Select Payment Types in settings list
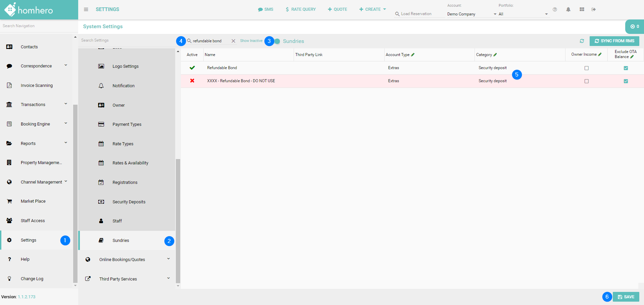 click(127, 124)
